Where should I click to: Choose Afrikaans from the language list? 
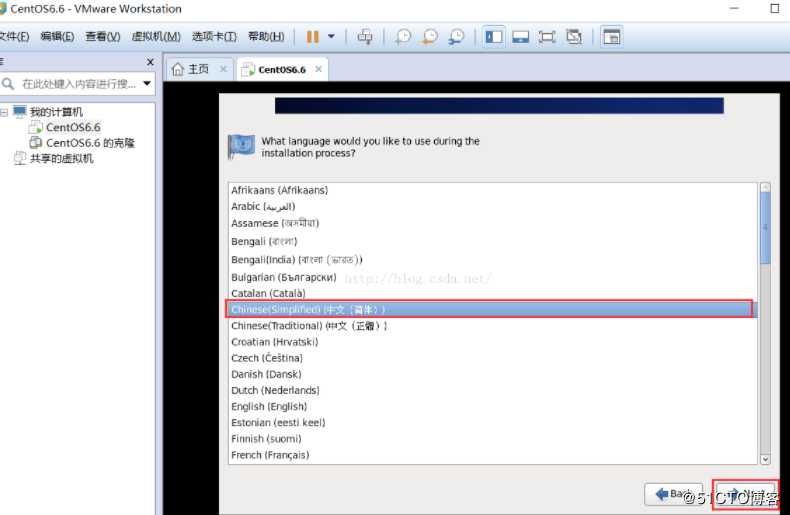[x=492, y=190]
